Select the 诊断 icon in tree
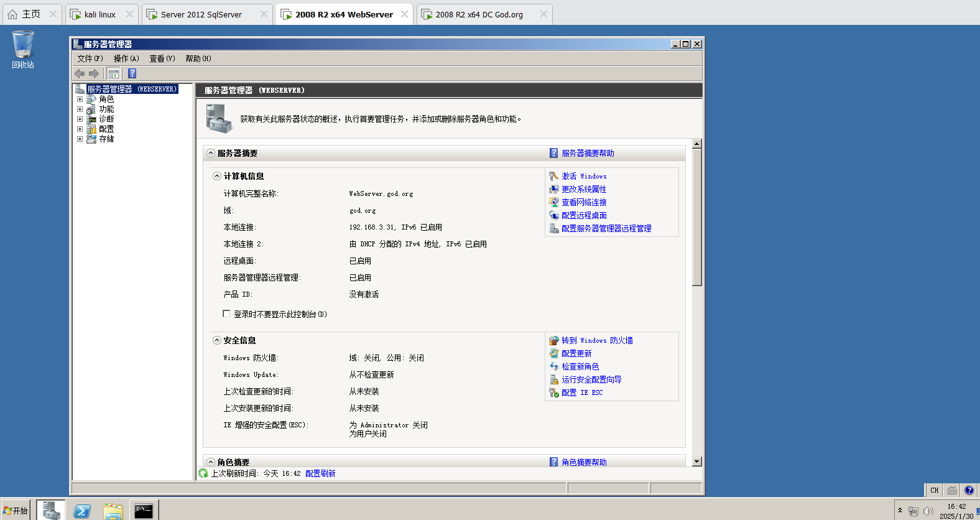The image size is (980, 520). click(x=91, y=119)
